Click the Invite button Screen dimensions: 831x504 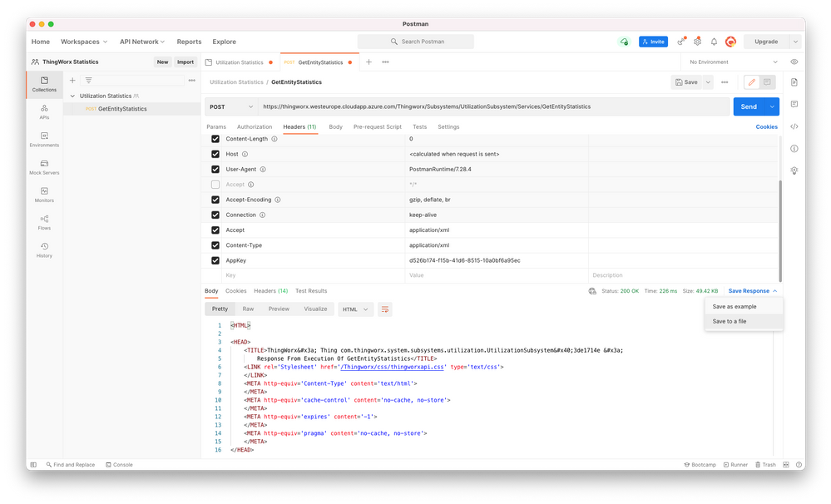(653, 42)
